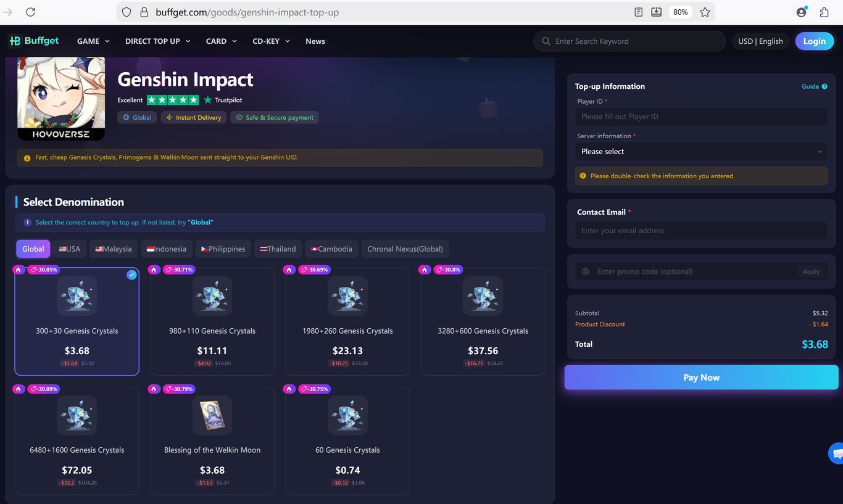Image resolution: width=843 pixels, height=504 pixels.
Task: Click the Safe & Secure payment badge
Action: 275,117
